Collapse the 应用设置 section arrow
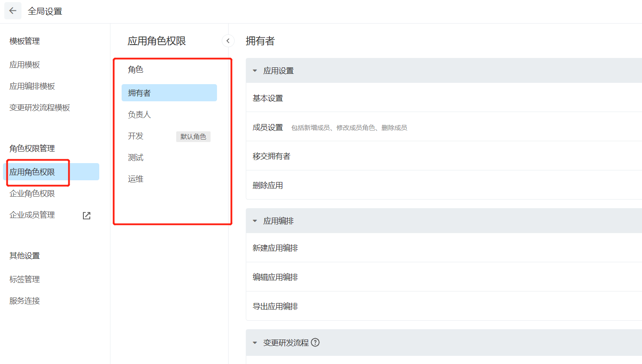 [255, 71]
